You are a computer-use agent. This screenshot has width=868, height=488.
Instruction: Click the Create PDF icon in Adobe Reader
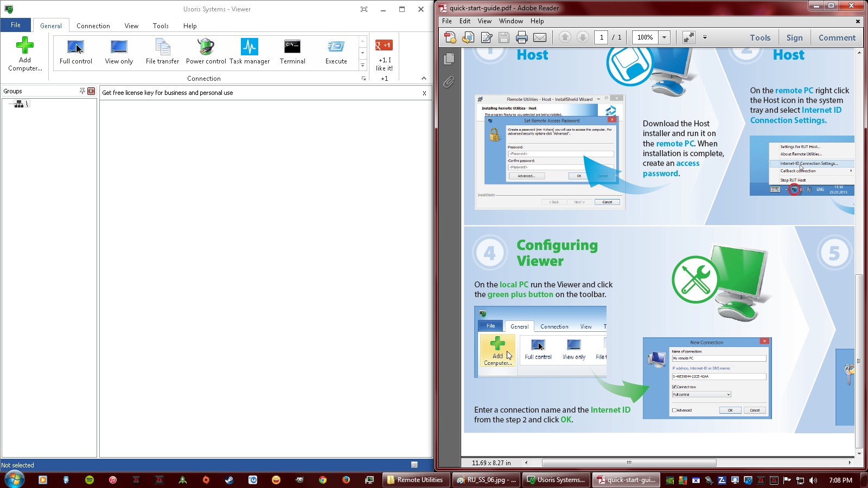(x=450, y=37)
